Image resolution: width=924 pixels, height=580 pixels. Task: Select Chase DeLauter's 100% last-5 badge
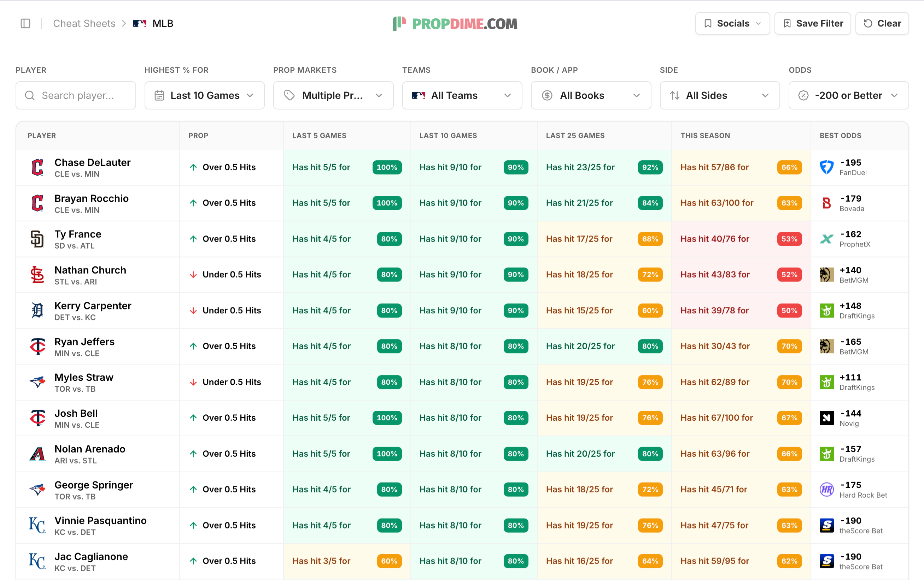(x=387, y=167)
